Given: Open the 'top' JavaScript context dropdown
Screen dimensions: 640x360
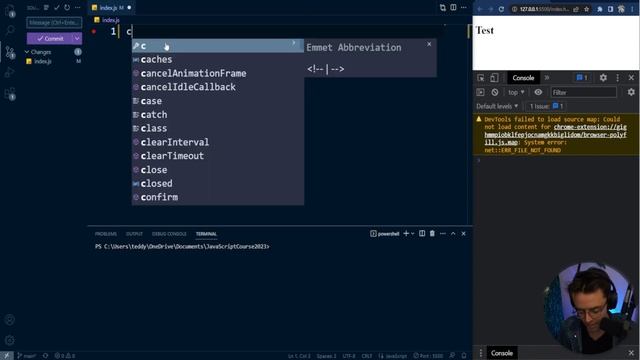Looking at the screenshot, I should coord(516,92).
